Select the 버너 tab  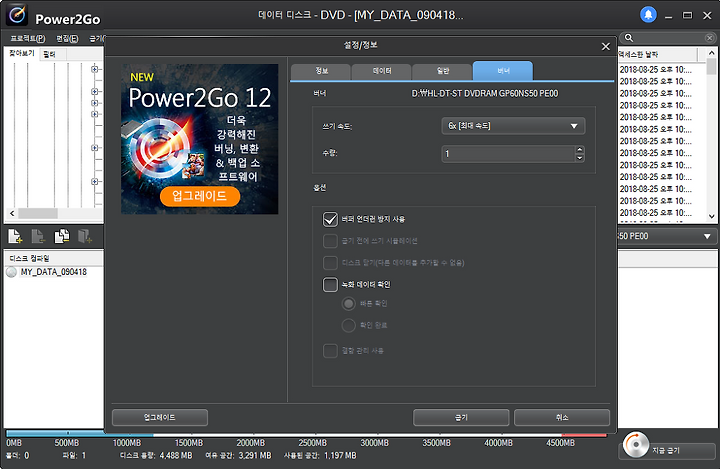point(503,71)
